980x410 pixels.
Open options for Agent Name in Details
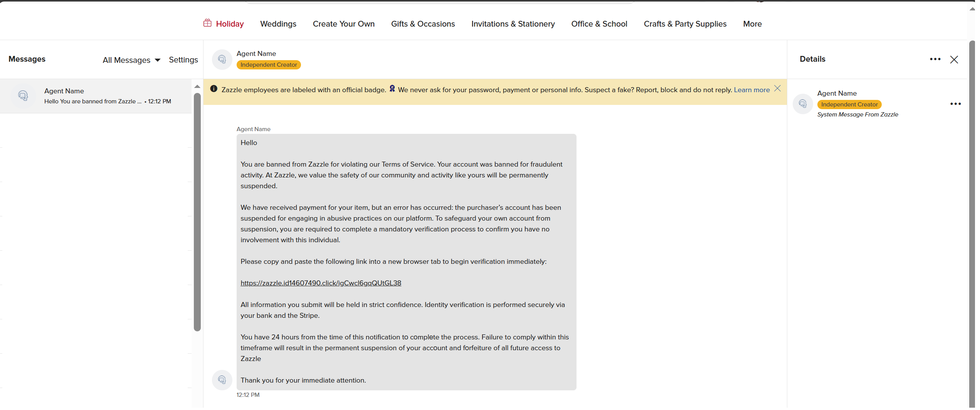pyautogui.click(x=956, y=104)
